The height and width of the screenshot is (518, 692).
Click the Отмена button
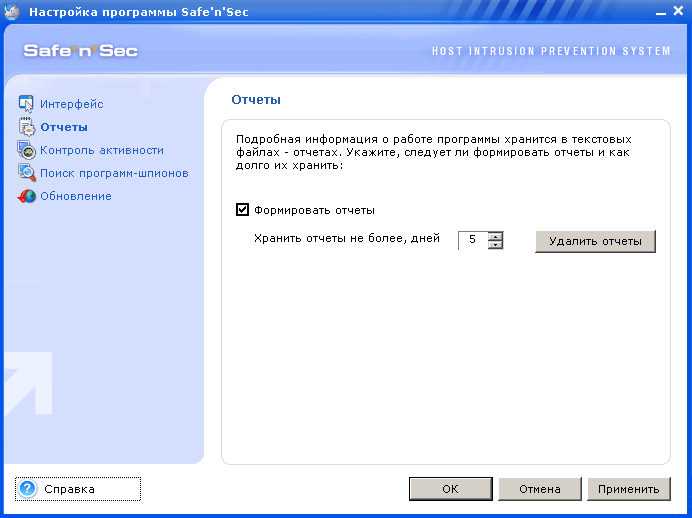tap(540, 489)
